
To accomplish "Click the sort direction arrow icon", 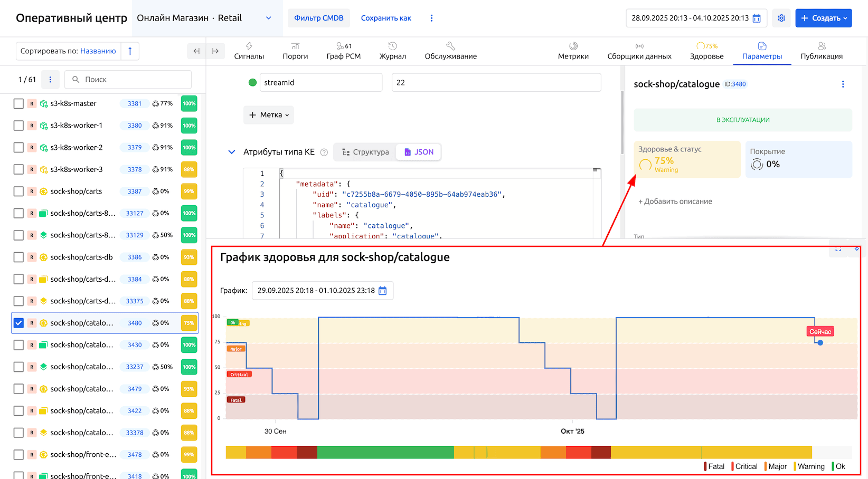I will (x=130, y=51).
